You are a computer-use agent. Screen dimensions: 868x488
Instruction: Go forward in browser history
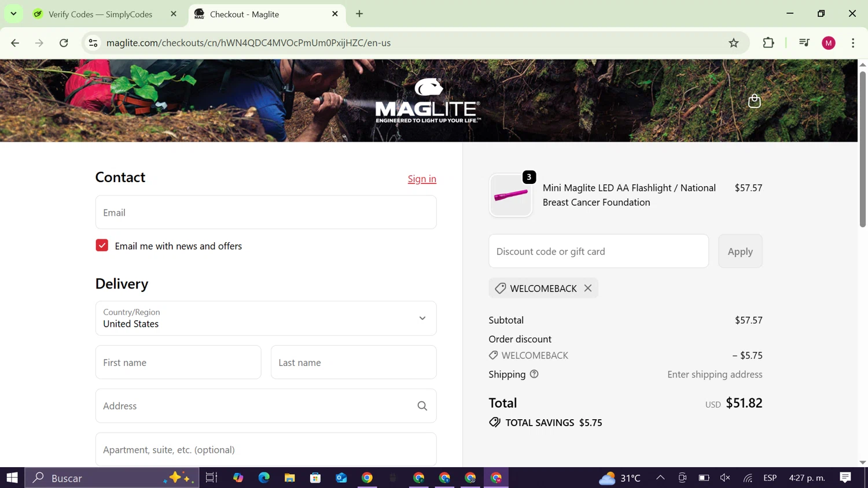coord(39,43)
